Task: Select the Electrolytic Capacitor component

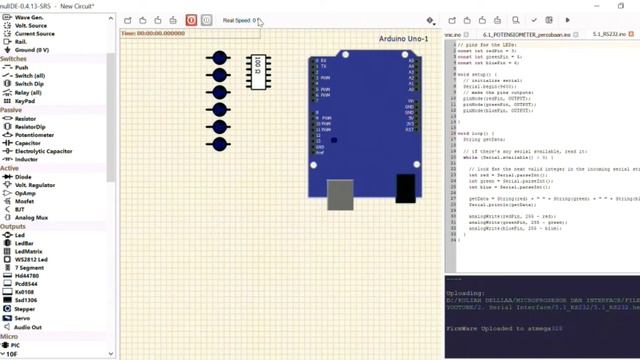Action: click(x=43, y=151)
